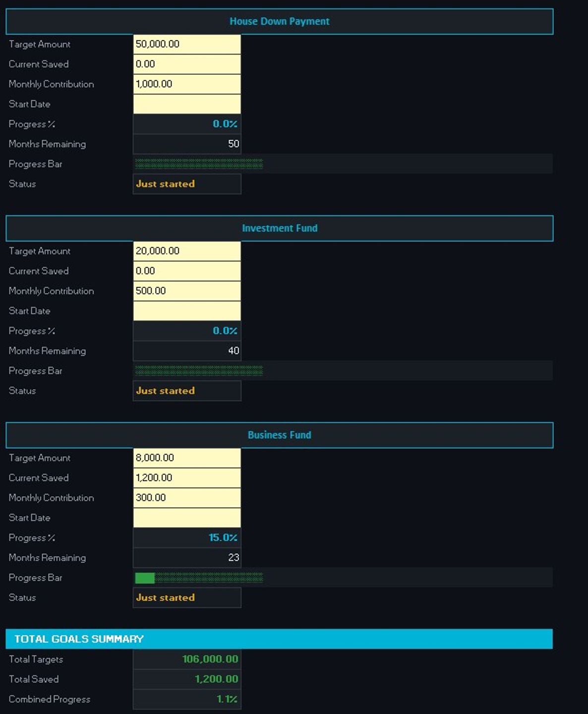Image resolution: width=588 pixels, height=714 pixels.
Task: Click House Down Payment 'Target Amount' label
Action: 40,44
